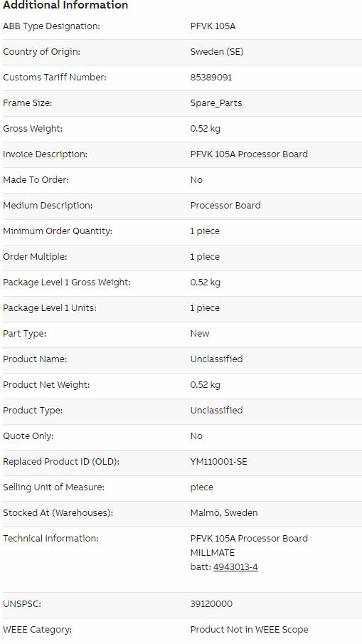Select the UNSPSC code 39120000
The width and height of the screenshot is (362, 644).
[211, 604]
